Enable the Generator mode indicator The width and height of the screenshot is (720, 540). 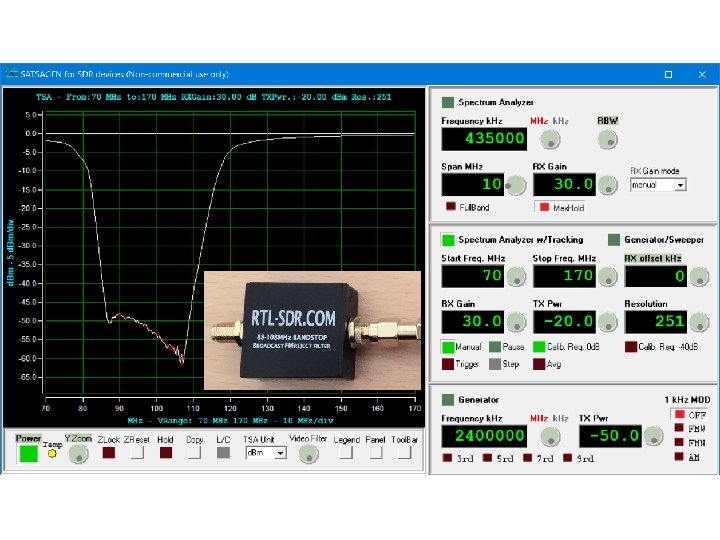tap(448, 399)
